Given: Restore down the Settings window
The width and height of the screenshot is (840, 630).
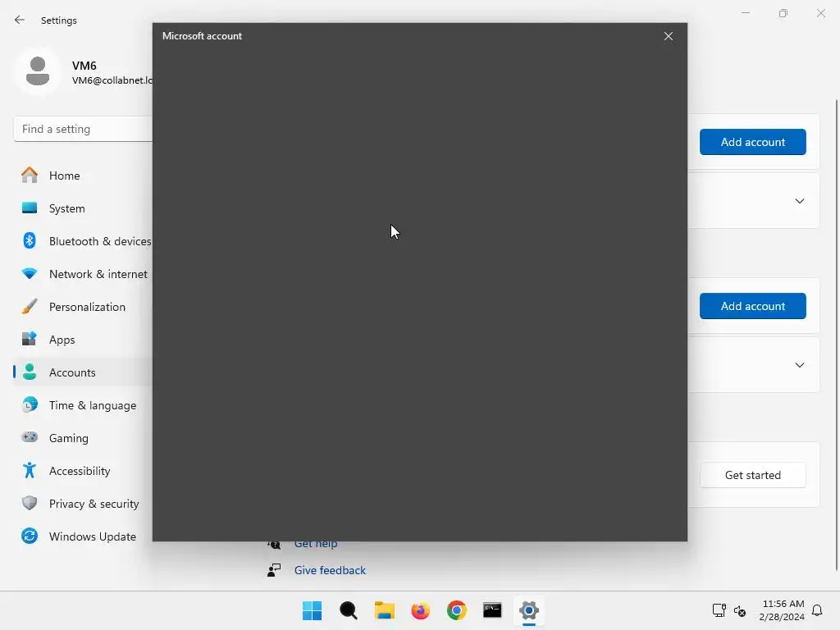Looking at the screenshot, I should (783, 13).
